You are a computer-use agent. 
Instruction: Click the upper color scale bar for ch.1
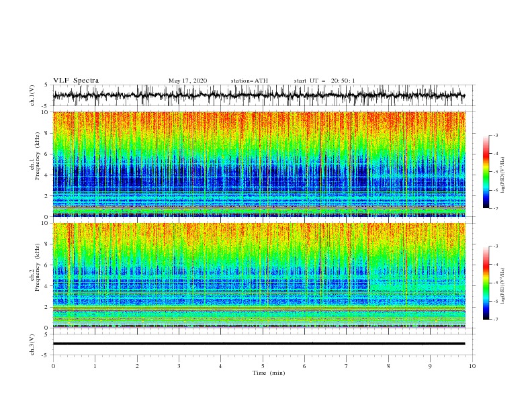coord(486,172)
